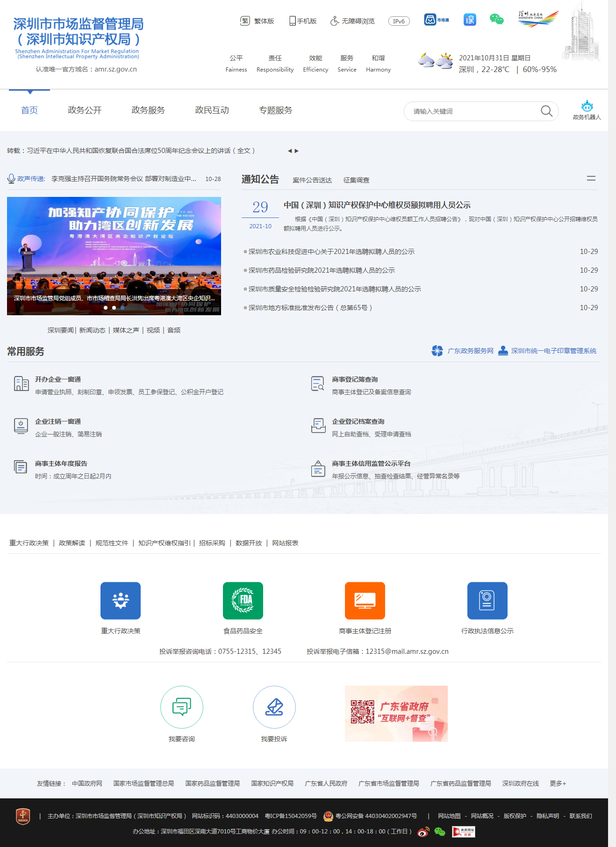Open the 政务公开 navigation menu
The width and height of the screenshot is (616, 847).
pos(85,110)
